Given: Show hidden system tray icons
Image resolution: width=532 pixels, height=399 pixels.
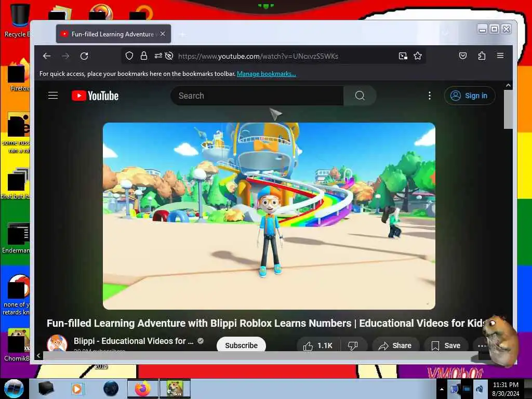Looking at the screenshot, I should (x=442, y=389).
